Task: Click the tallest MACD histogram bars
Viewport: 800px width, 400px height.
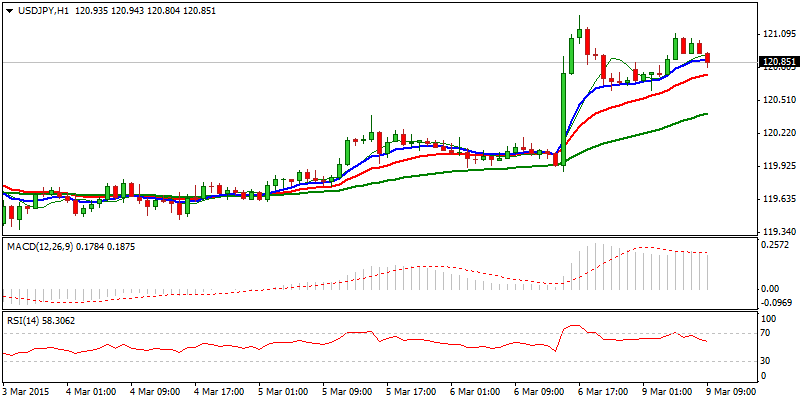Action: click(600, 266)
